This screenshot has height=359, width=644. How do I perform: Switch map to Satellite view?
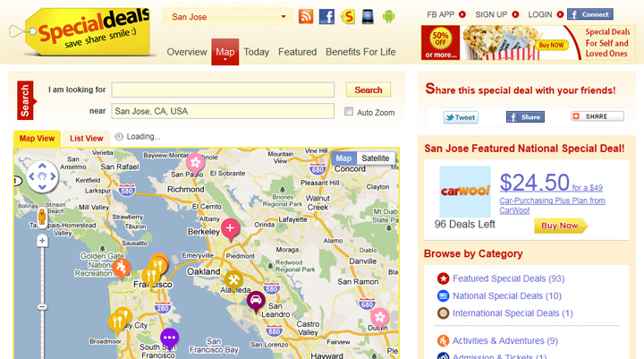click(x=376, y=158)
